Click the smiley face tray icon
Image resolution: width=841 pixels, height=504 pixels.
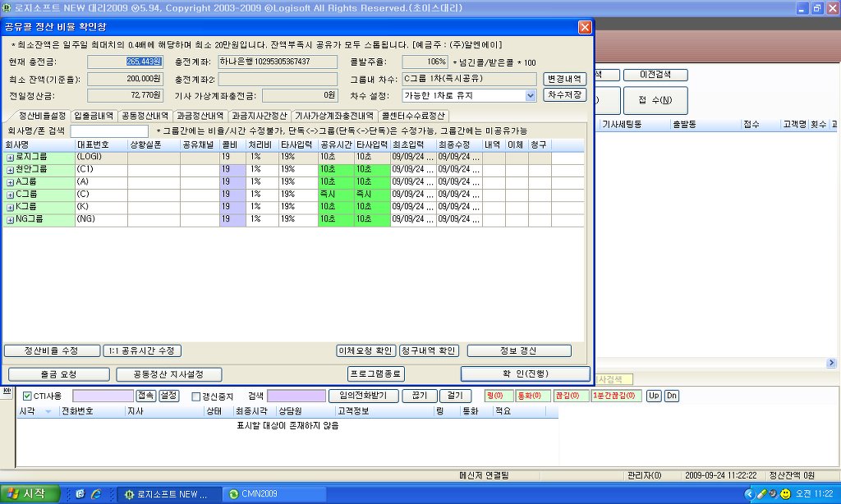785,494
